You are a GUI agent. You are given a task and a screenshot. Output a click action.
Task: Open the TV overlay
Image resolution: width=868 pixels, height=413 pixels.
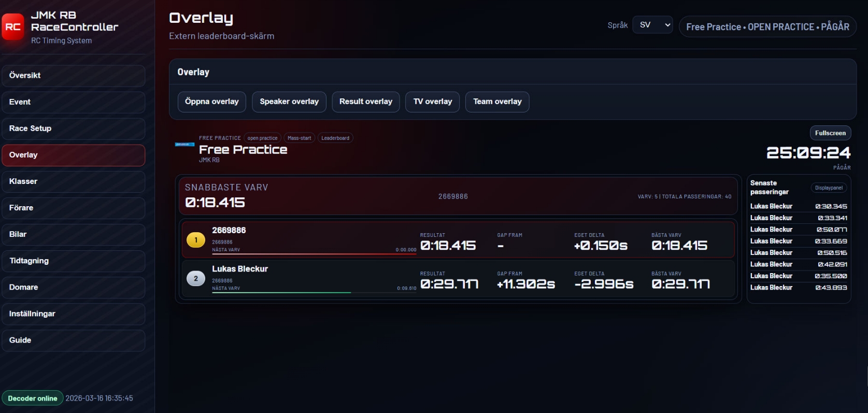(433, 102)
